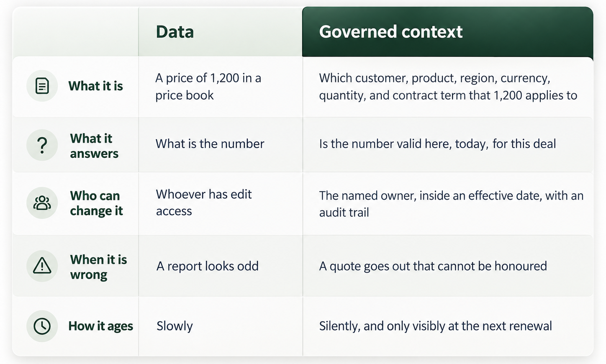
Task: Click the A quote goes out that cannot be honoured cell
Action: [x=433, y=266]
